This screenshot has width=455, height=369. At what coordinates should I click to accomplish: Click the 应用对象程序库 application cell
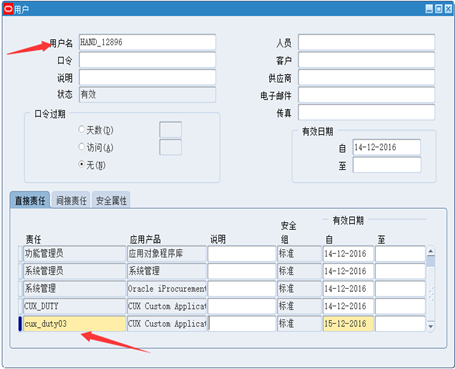[x=167, y=254]
